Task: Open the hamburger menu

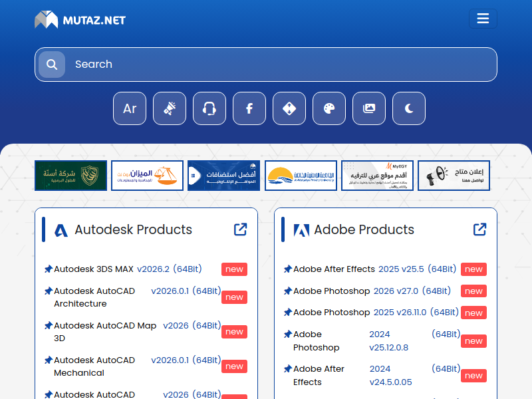Action: coord(483,19)
